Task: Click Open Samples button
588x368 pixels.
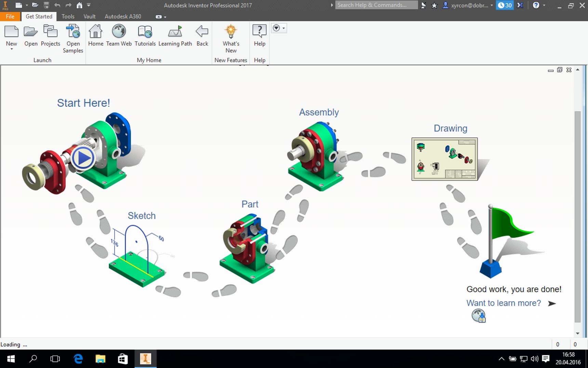Action: [x=73, y=39]
